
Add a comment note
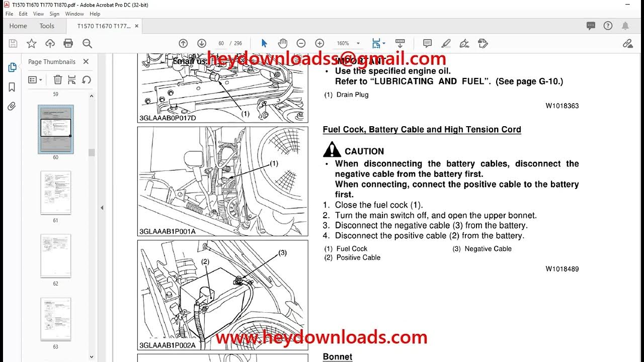point(427,43)
